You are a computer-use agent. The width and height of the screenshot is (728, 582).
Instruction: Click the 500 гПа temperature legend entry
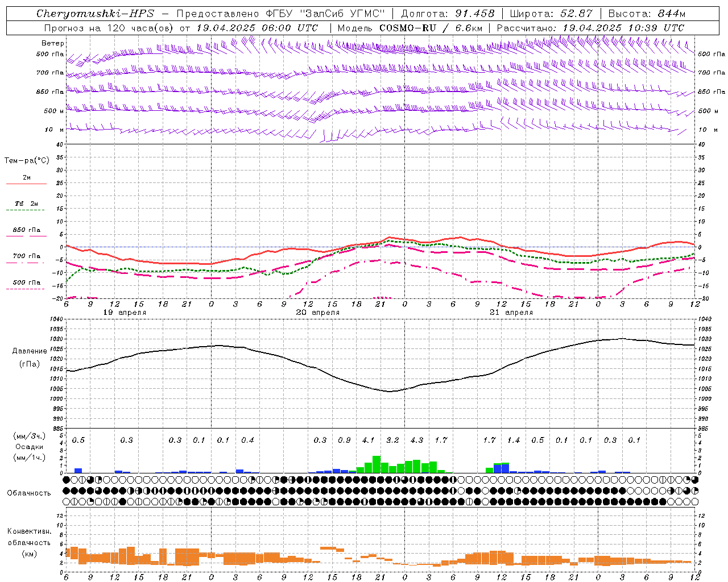click(27, 282)
